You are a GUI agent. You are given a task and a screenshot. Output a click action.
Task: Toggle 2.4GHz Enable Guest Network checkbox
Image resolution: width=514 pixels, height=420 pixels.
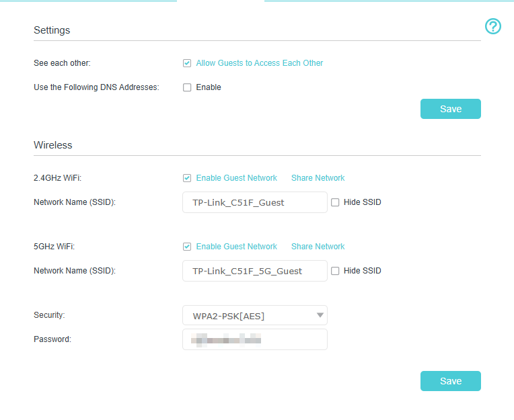click(x=187, y=178)
